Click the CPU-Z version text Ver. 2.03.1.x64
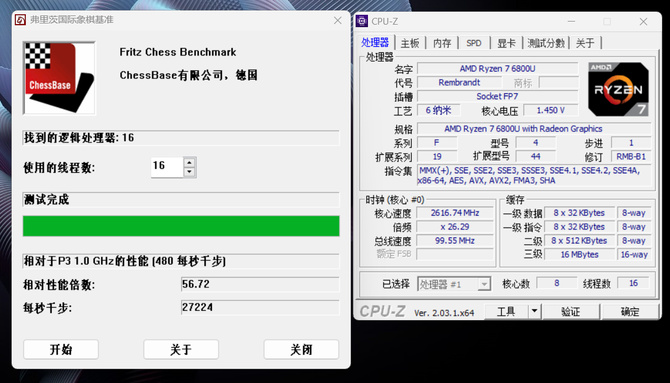Viewport: 670px width, 383px height. pos(444,313)
